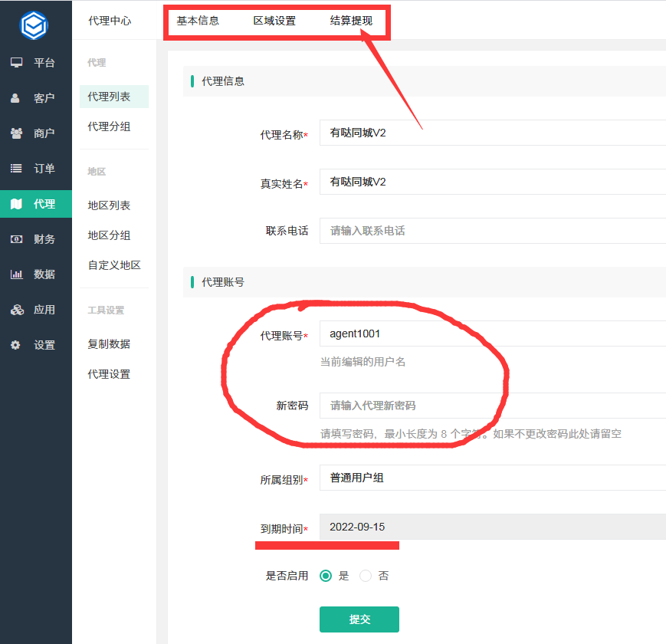Click the 代理中心 header title
The image size is (666, 644).
[x=110, y=21]
